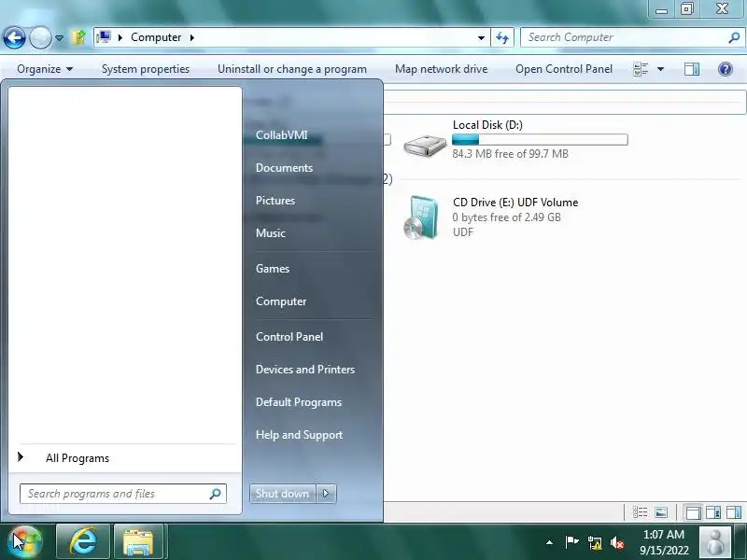The image size is (747, 560).
Task: Open Pictures from Start menu
Action: click(275, 201)
